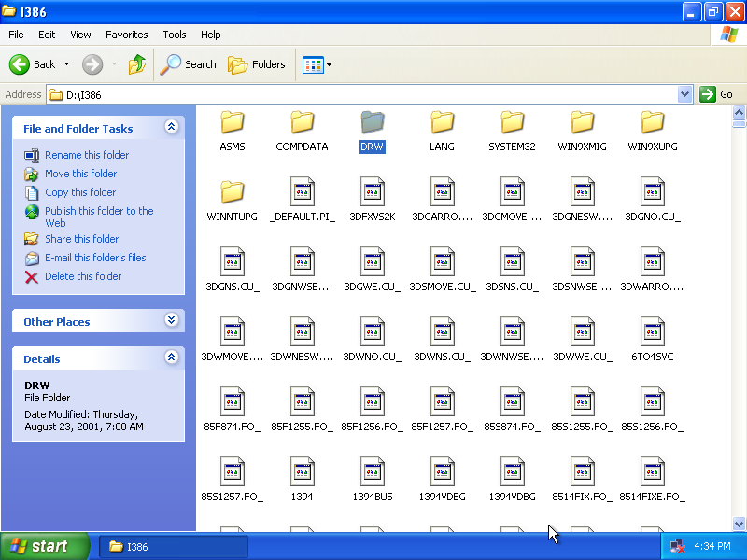This screenshot has height=560, width=747.
Task: Select the 1394BUS file icon
Action: 373,473
